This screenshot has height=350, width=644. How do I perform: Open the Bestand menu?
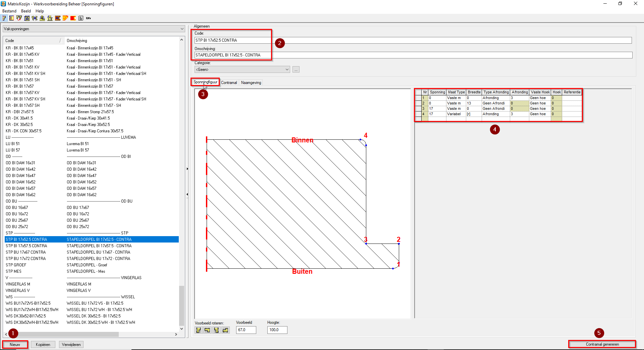9,11
